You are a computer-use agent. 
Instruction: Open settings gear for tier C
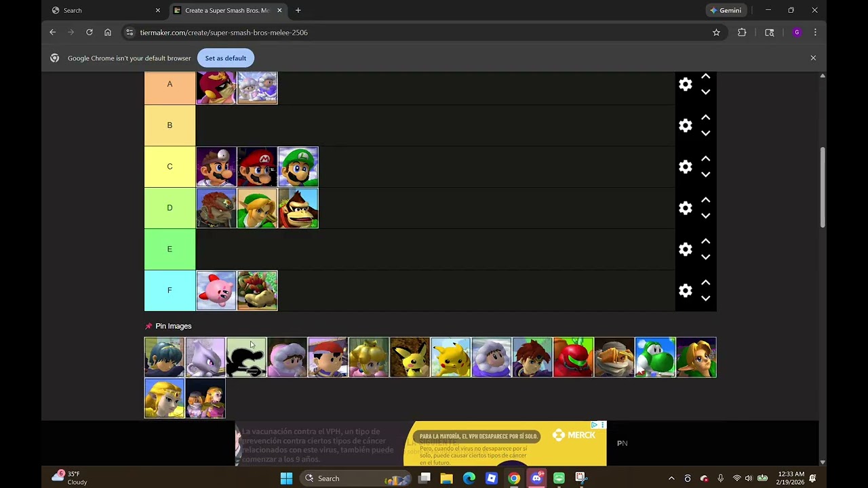click(x=686, y=167)
